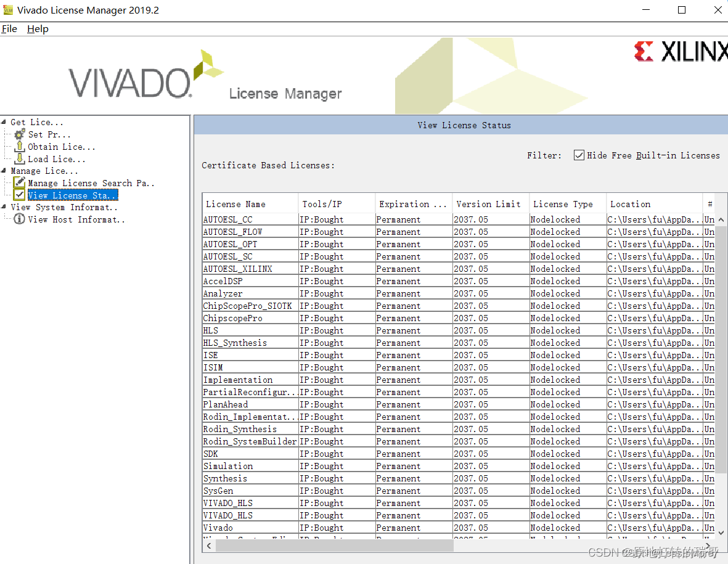Click vertical scrollbar up arrow

(721, 219)
